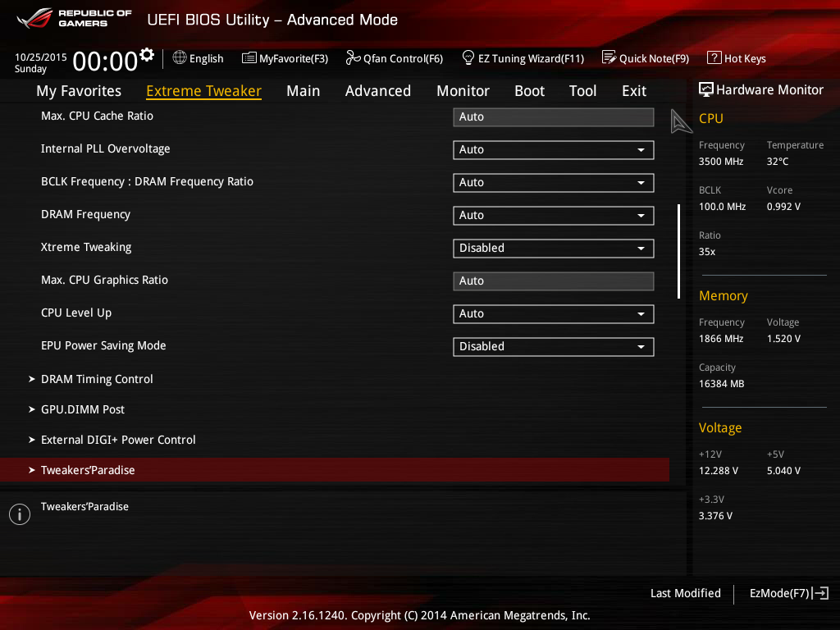Screen dimensions: 840x630
Task: Click +3.3V reading 3.376 V
Action: pyautogui.click(x=715, y=515)
